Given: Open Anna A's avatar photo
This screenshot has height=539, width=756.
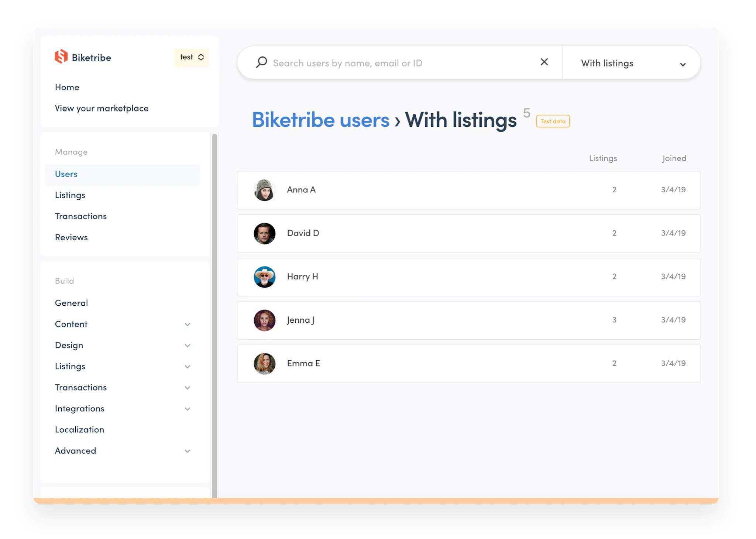Looking at the screenshot, I should [264, 190].
